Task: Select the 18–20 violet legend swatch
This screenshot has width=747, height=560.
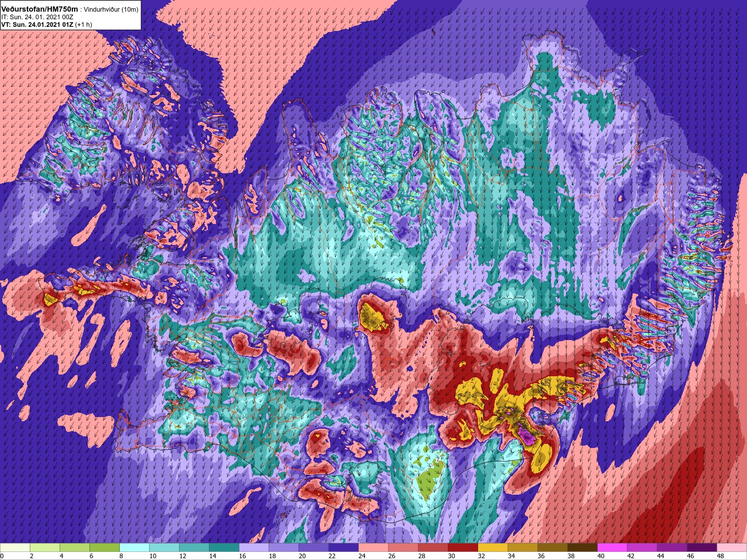Action: [284, 548]
